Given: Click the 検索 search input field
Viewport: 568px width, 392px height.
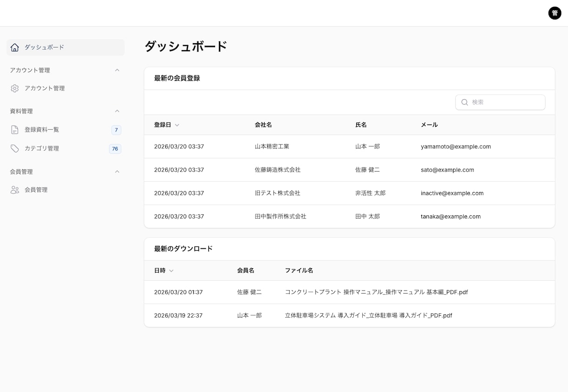Looking at the screenshot, I should (500, 102).
